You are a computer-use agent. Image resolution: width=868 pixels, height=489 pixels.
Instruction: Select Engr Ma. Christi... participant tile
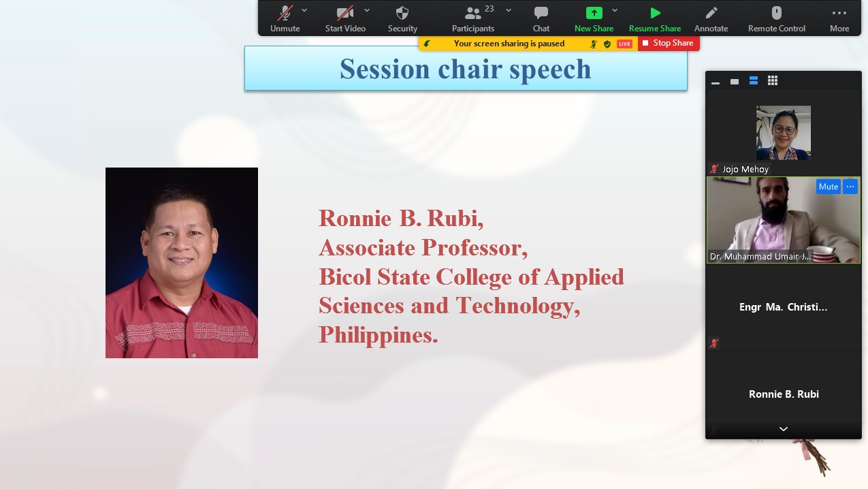coord(784,307)
